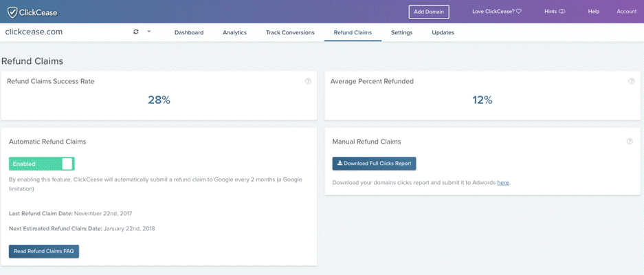
Task: Go to Track Conversions tab
Action: (x=290, y=32)
